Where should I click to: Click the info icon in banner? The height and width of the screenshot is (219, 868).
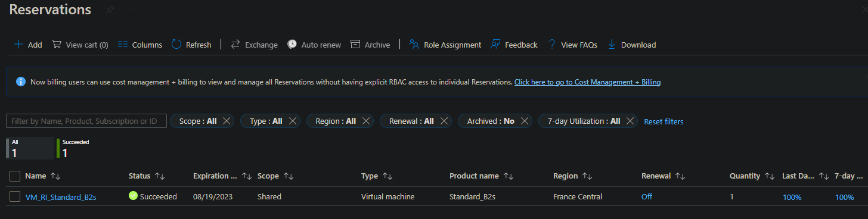(21, 82)
